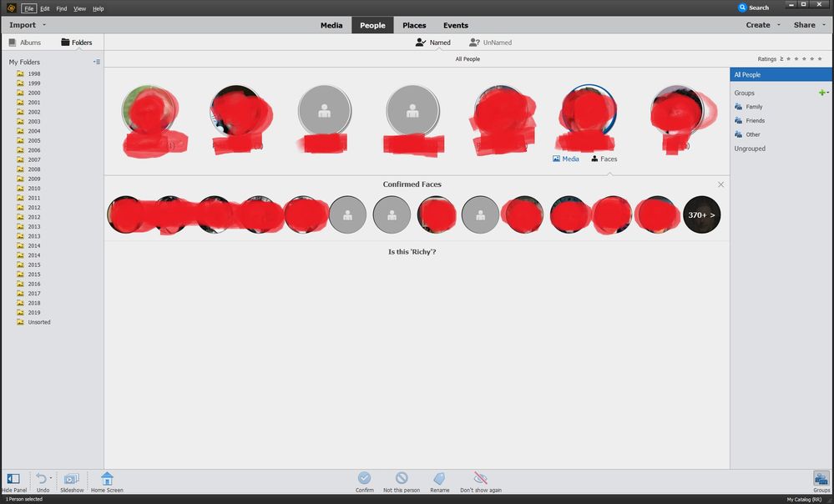
Task: Open remaining faces with 370+ button
Action: [701, 214]
